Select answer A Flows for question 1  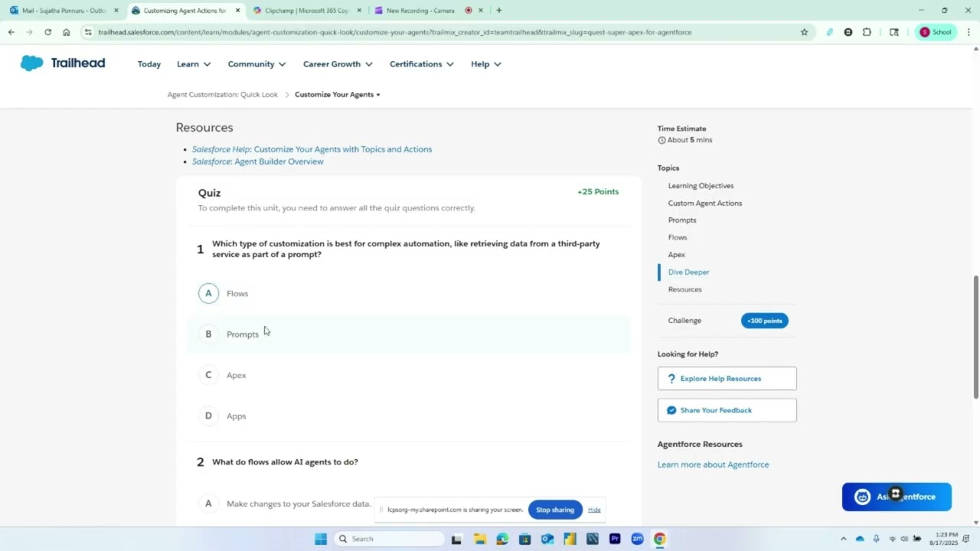408,293
